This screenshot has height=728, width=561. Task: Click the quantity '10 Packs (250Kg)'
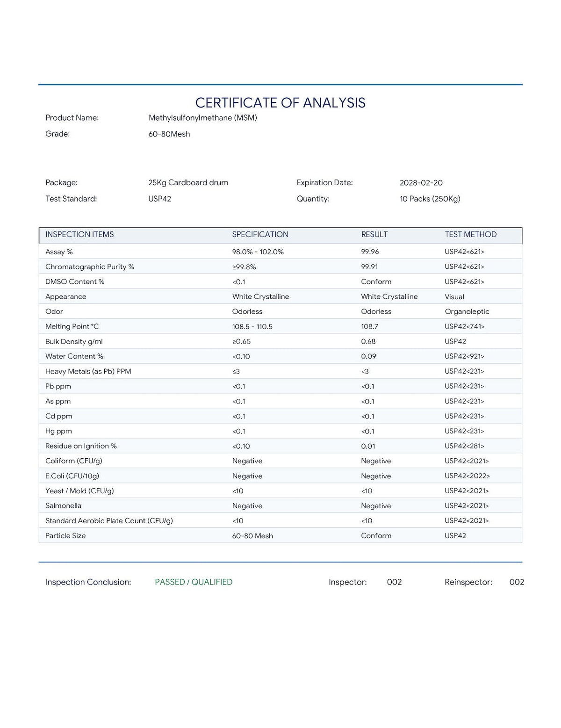point(430,199)
